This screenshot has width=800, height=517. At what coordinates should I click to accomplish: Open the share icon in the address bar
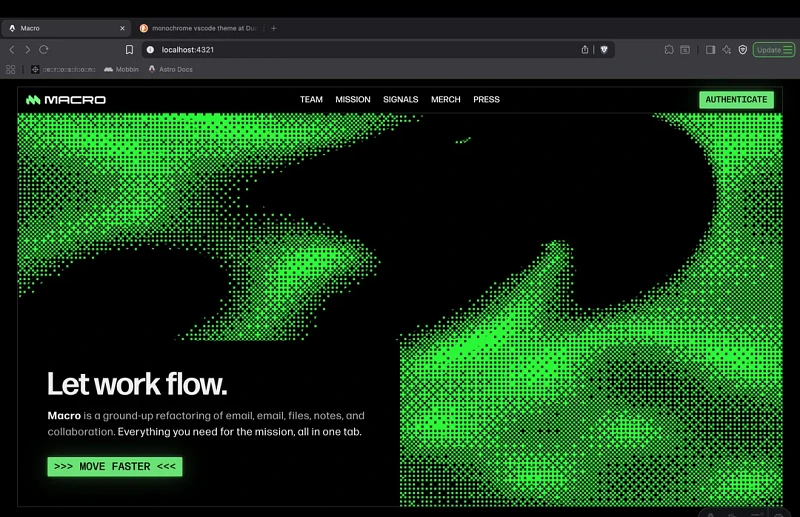(585, 49)
